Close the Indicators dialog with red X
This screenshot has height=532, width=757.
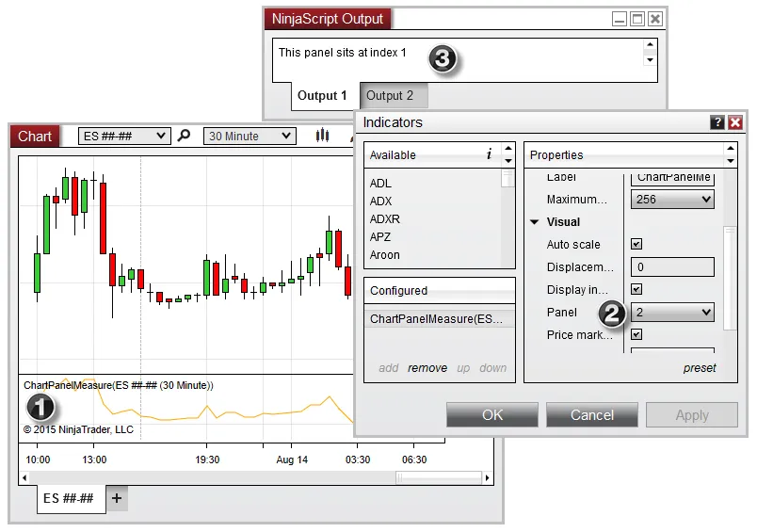tap(735, 122)
